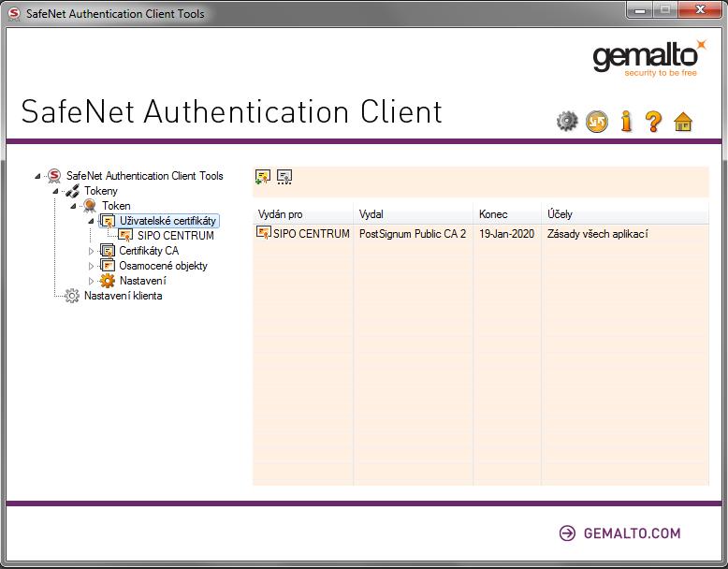The image size is (728, 569).
Task: Click the 19-Jan-2020 expiry cell
Action: (506, 233)
